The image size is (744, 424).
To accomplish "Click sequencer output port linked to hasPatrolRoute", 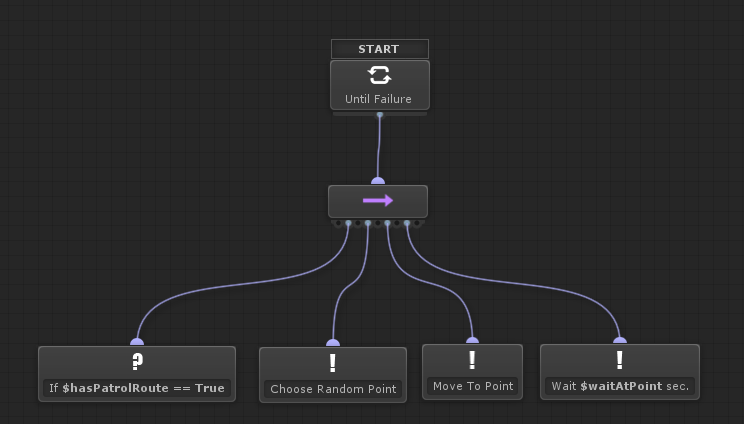I will click(348, 223).
